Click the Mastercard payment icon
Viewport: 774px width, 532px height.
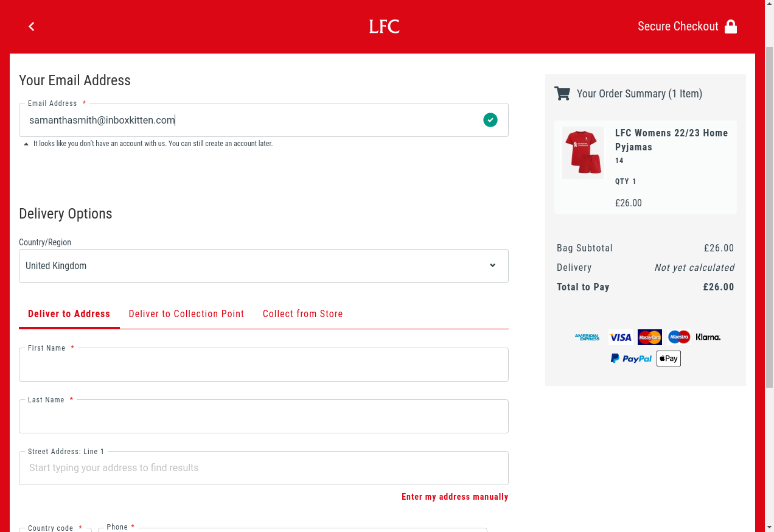(650, 337)
